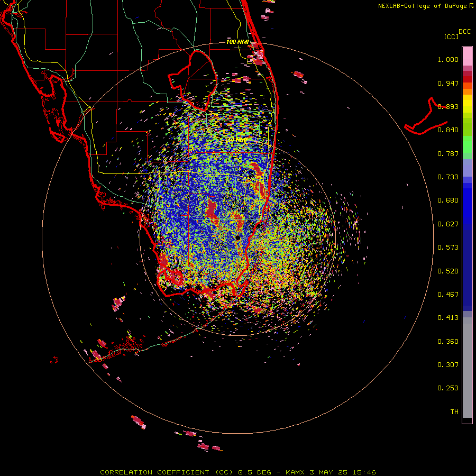Select the 0.680 legend value
The width and height of the screenshot is (476, 476).
click(x=448, y=200)
